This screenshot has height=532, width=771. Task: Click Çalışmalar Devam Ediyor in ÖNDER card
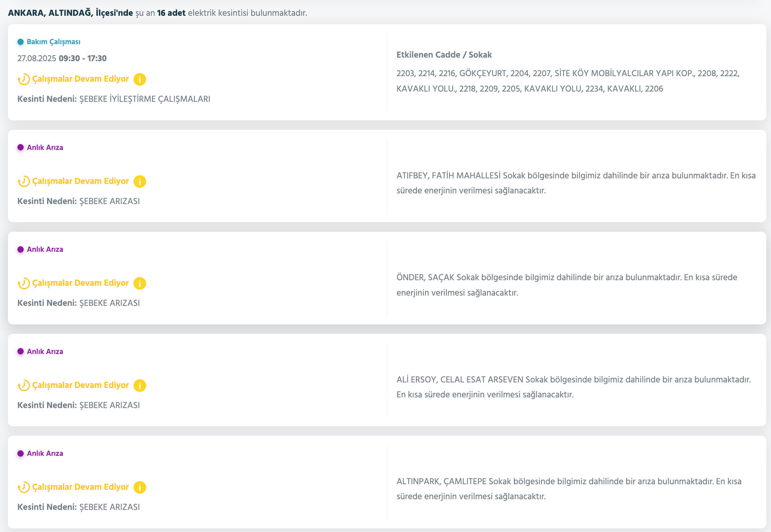click(81, 283)
